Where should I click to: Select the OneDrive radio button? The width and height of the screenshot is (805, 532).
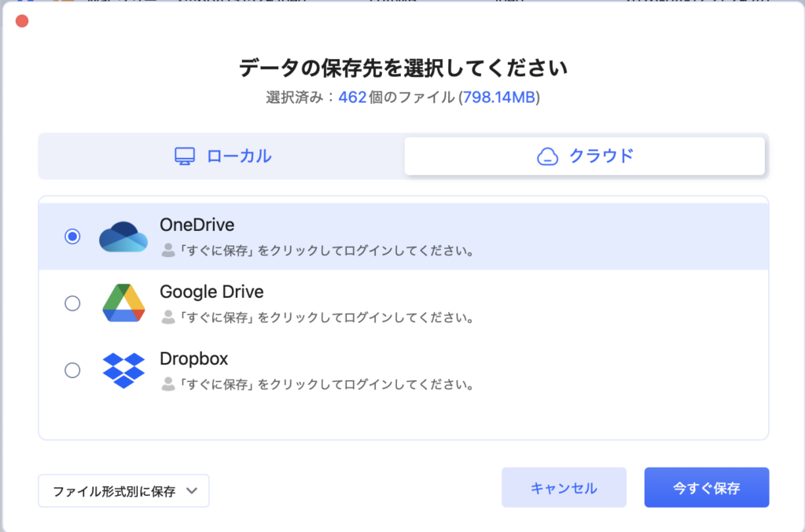point(72,235)
